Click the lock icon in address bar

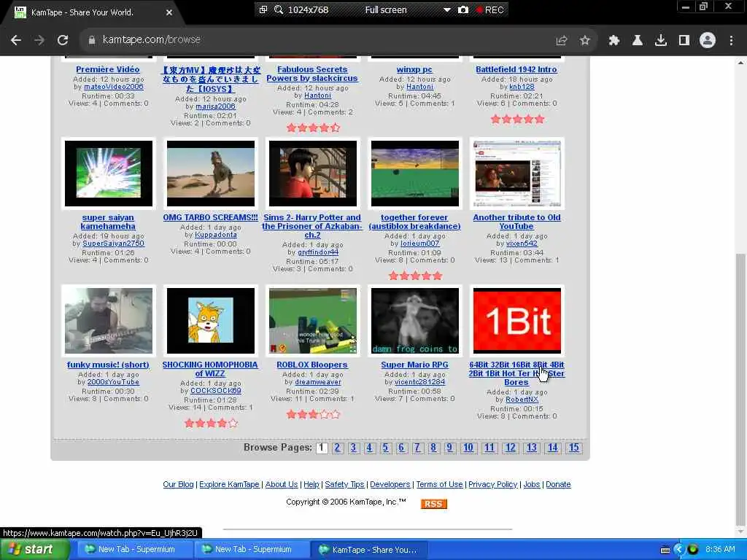91,40
